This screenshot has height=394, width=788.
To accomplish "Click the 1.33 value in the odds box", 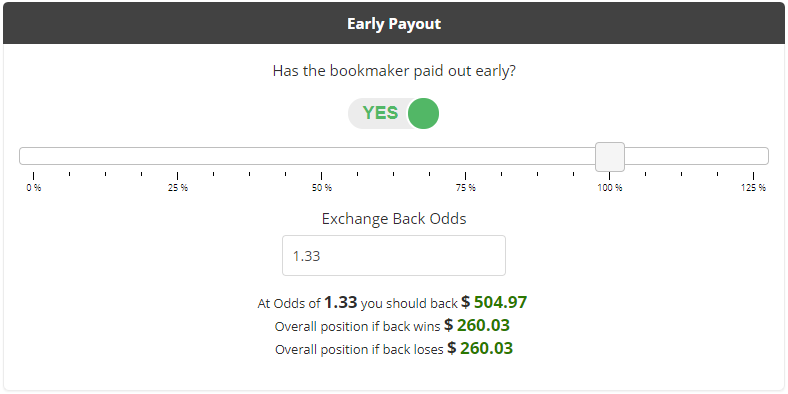I will tap(307, 256).
